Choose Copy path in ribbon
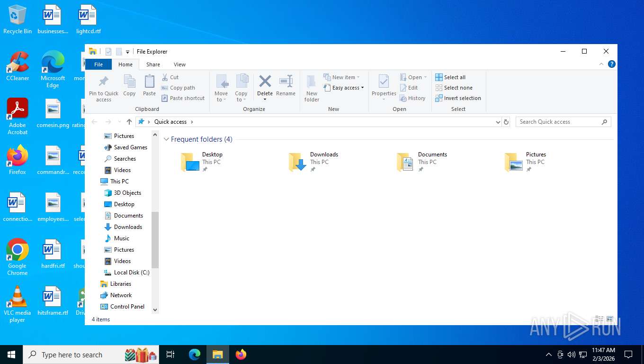644x364 pixels. tap(178, 88)
